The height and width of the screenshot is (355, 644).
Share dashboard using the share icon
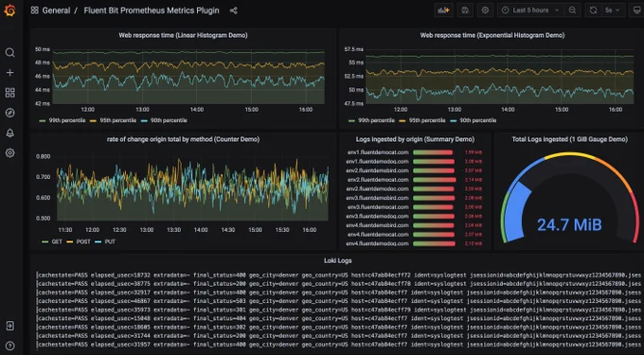[x=233, y=10]
